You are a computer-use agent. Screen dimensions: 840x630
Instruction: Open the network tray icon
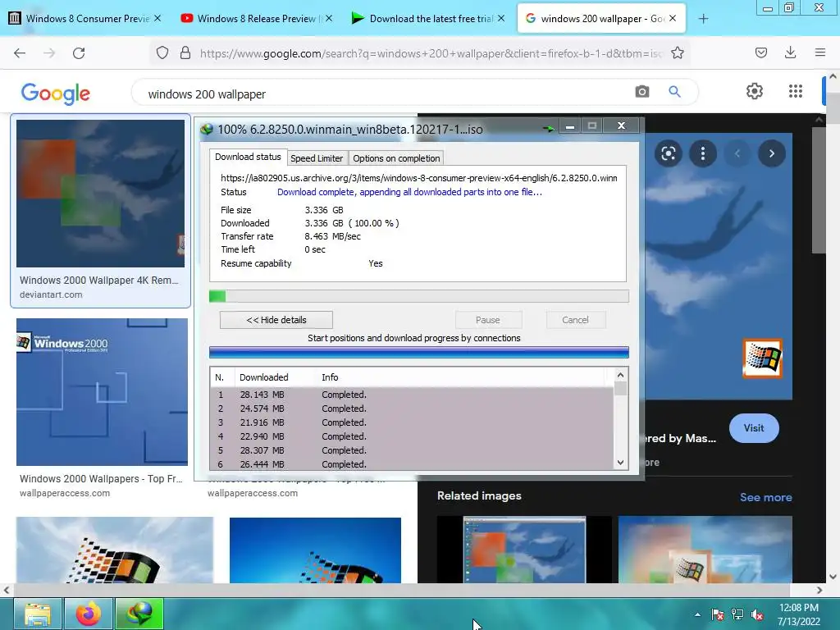pos(737,614)
